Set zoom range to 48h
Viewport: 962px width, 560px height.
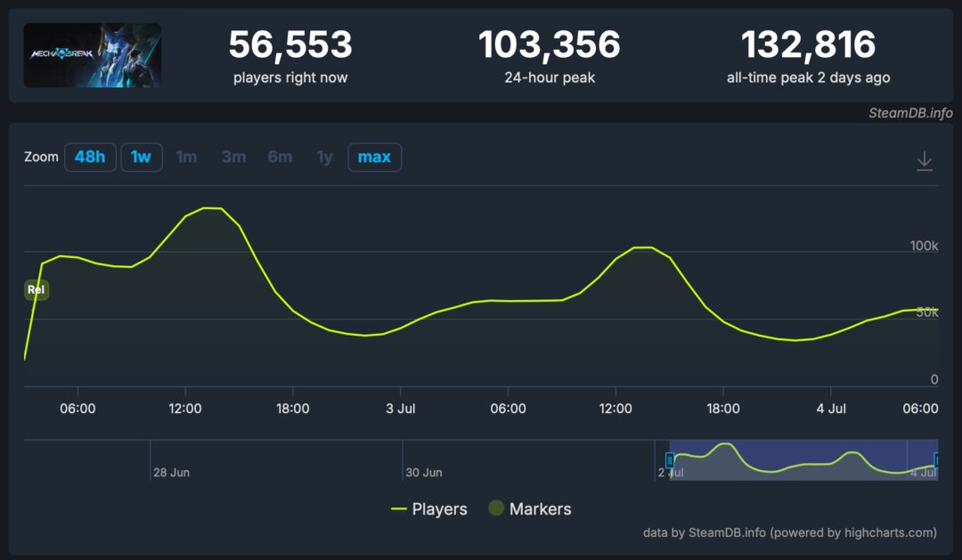90,157
